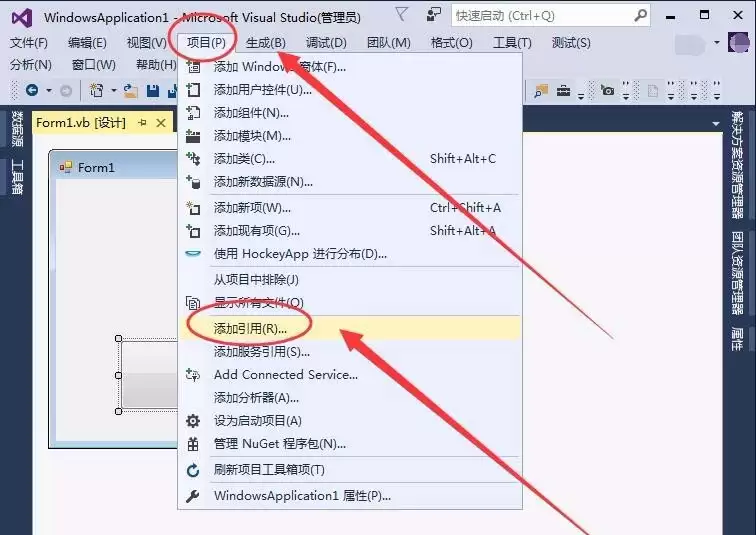Click the user account avatar icon

739,42
